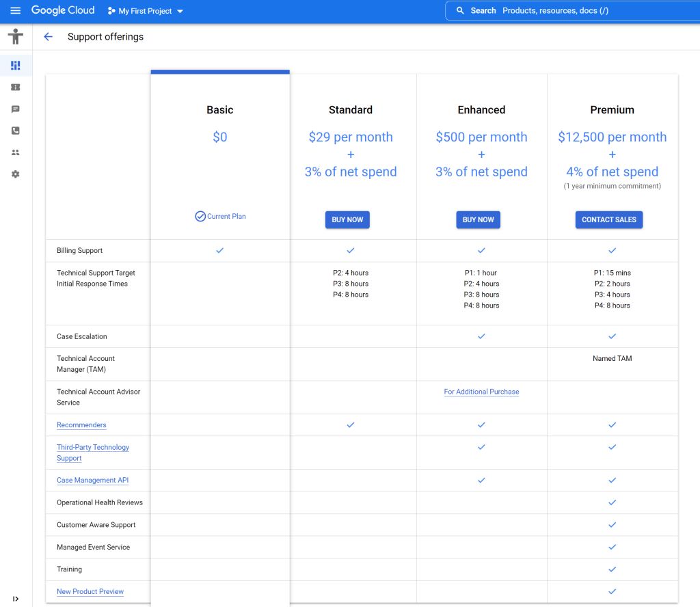Open the settings gear sidebar icon
The width and height of the screenshot is (700, 607).
point(16,174)
